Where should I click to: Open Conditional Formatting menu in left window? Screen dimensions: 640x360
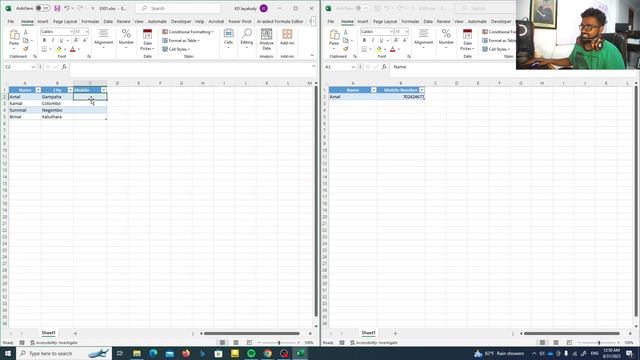(x=188, y=32)
